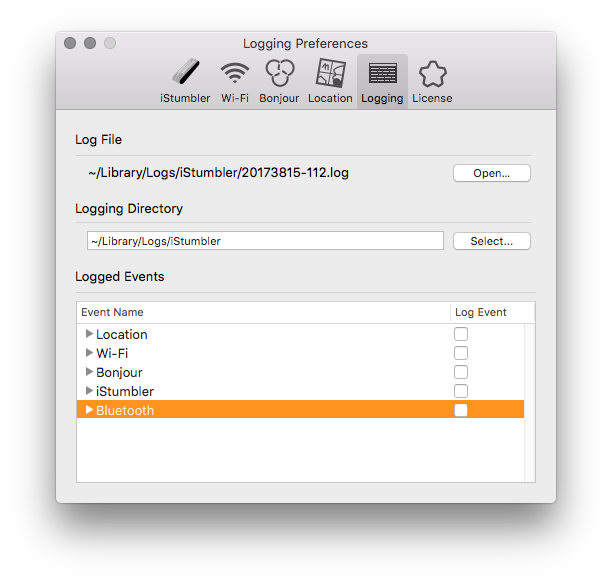
Task: Minimize the Logging Preferences window
Action: [x=90, y=43]
